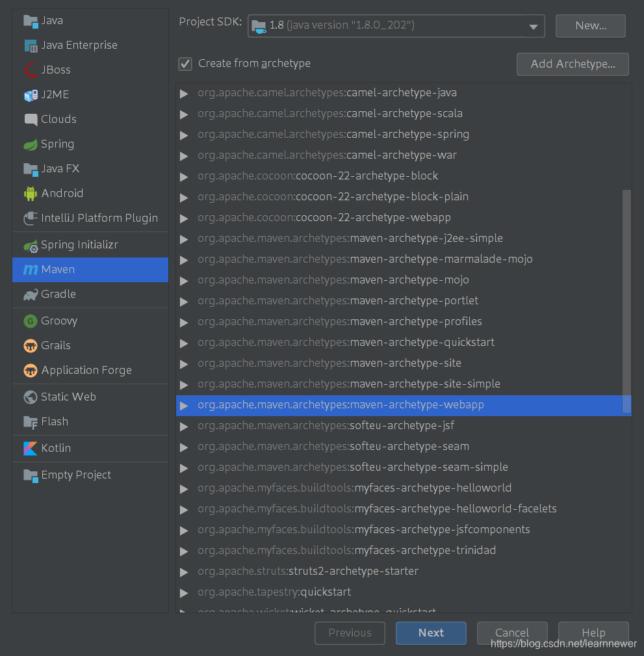Select maven-archetype-site row
Viewport: 644px width, 656px height.
(x=404, y=363)
